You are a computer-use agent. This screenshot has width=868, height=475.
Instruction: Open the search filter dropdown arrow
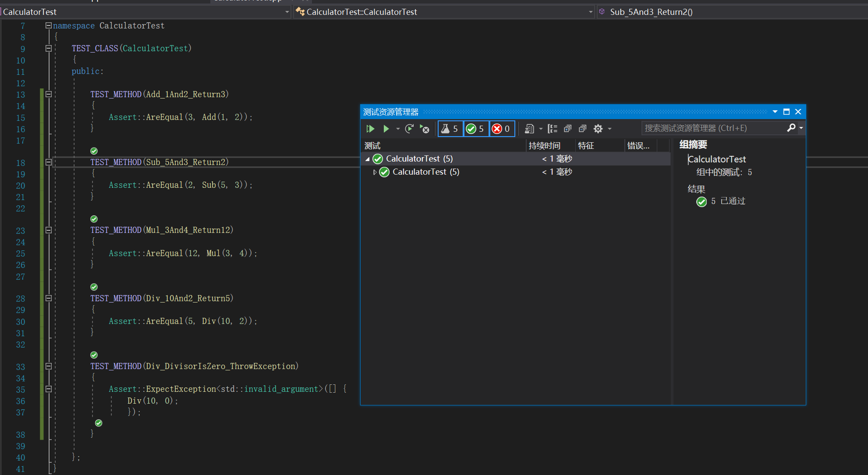[801, 128]
